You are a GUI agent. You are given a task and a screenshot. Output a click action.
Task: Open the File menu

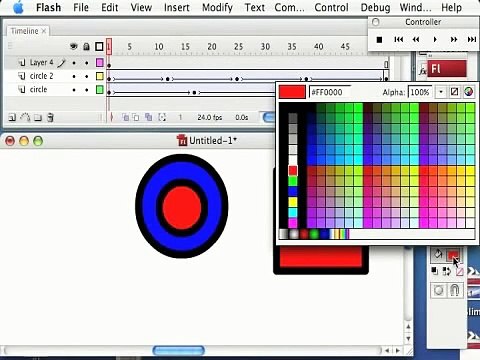point(81,7)
